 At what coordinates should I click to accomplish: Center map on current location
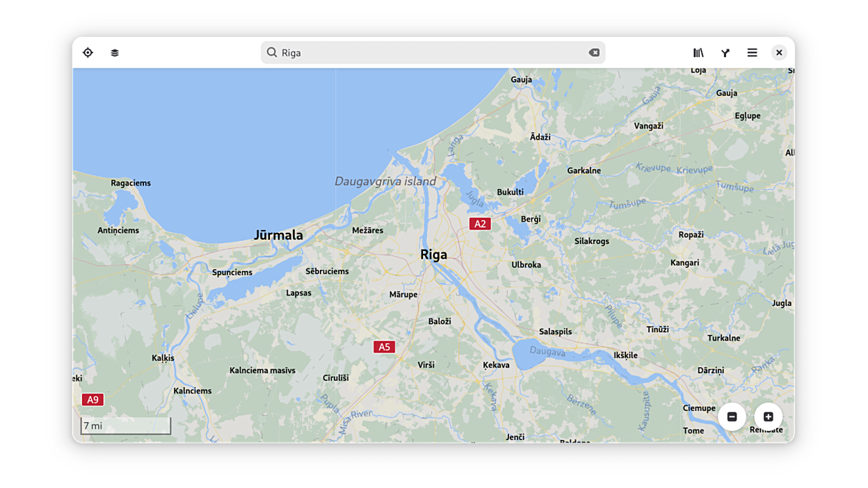click(x=88, y=53)
